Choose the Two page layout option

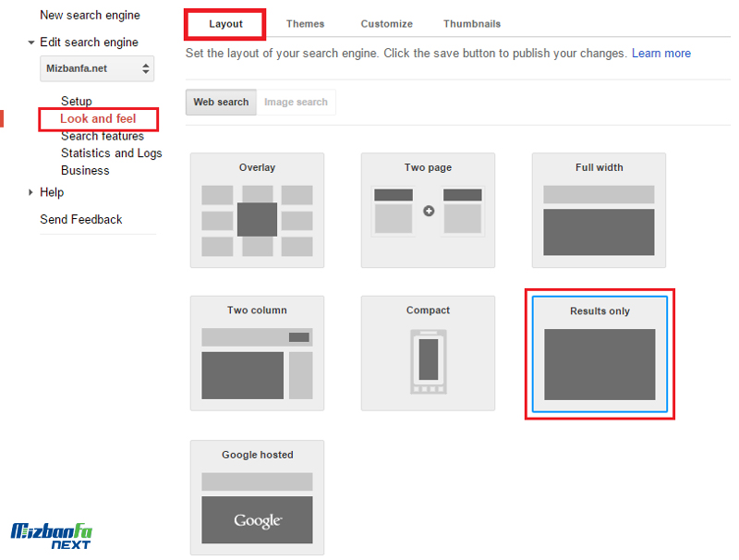[x=428, y=211]
